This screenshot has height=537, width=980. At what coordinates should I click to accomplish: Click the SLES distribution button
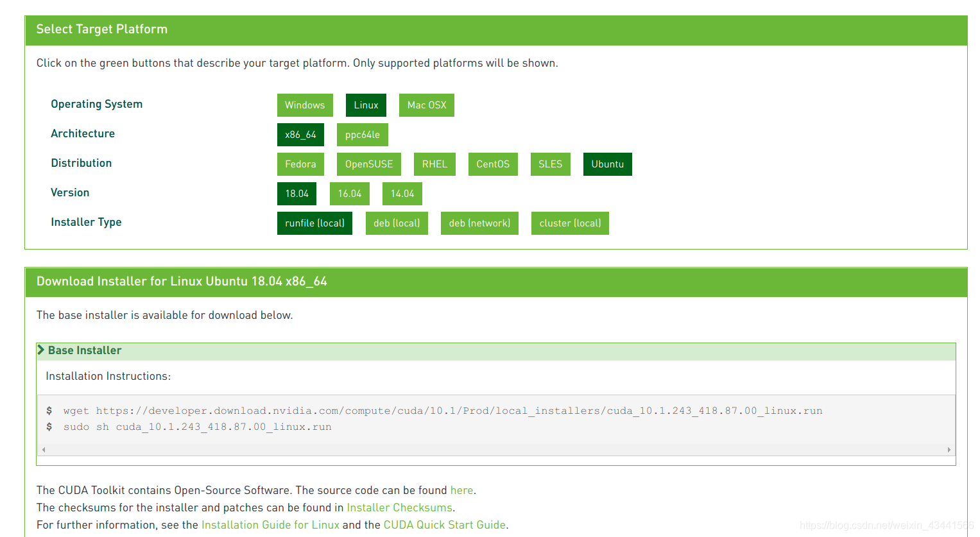pos(551,164)
